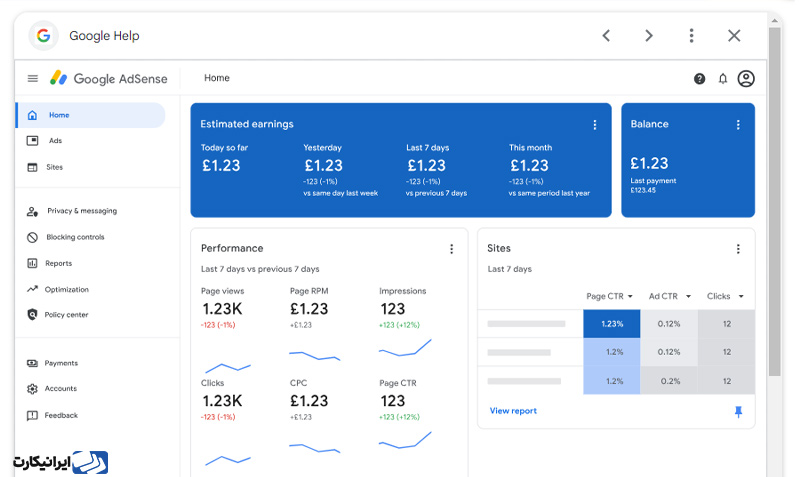Viewport: 800px width, 477px height.
Task: Open Estimated earnings card options menu
Action: 594,125
